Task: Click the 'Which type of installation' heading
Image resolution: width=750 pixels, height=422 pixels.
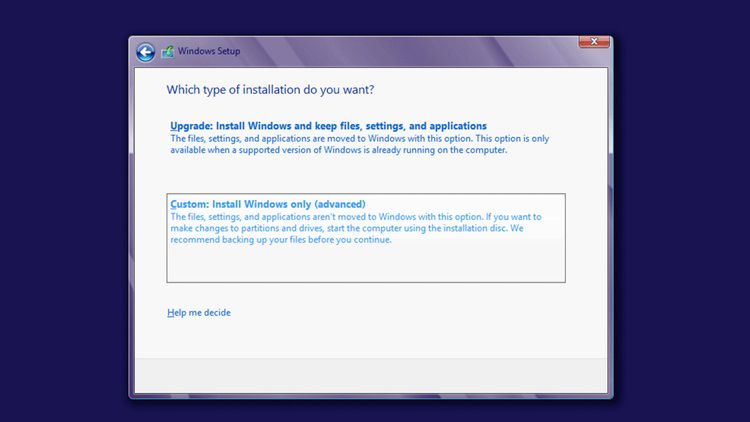Action: [x=270, y=90]
